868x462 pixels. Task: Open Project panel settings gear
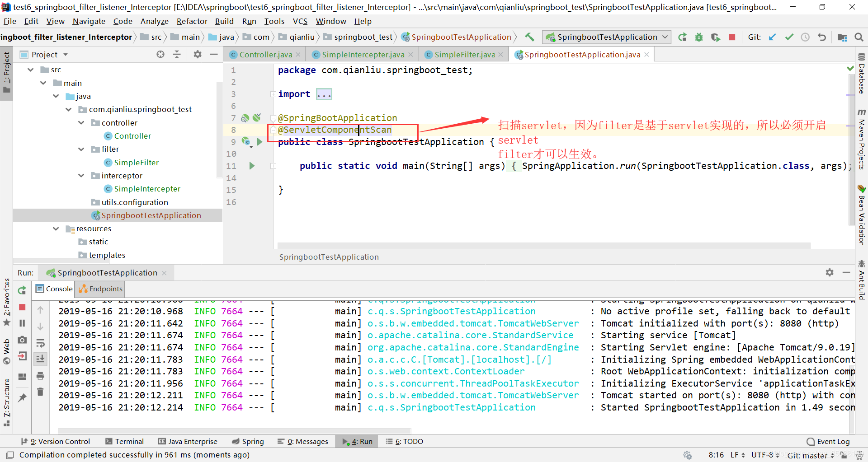pyautogui.click(x=198, y=54)
